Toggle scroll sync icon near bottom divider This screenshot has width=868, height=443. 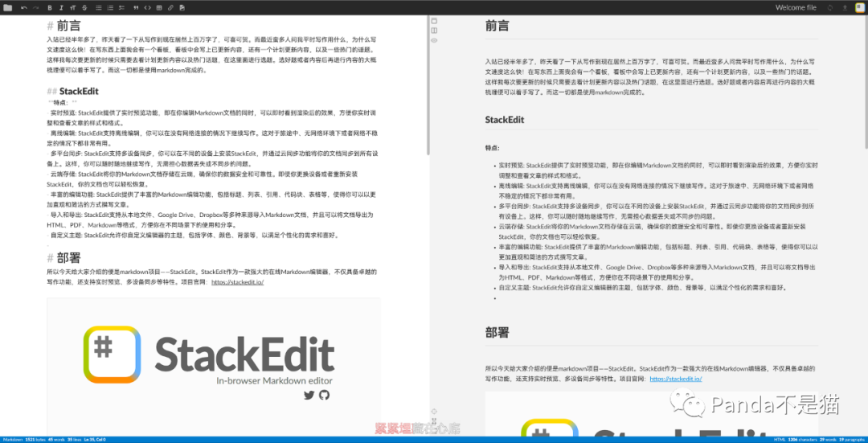(x=435, y=420)
